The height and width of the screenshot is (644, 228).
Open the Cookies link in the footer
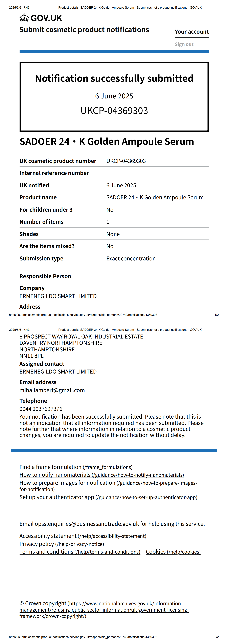(173, 552)
